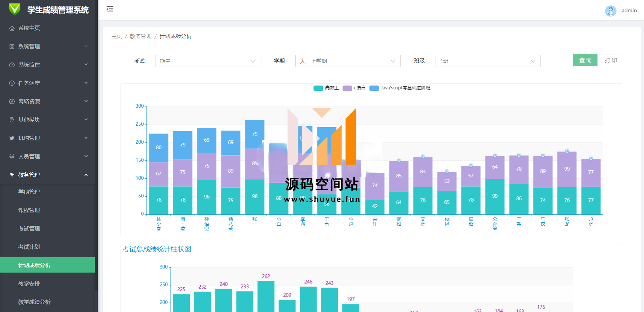644x312 pixels.
Task: Open the admin avatar icon
Action: 610,11
